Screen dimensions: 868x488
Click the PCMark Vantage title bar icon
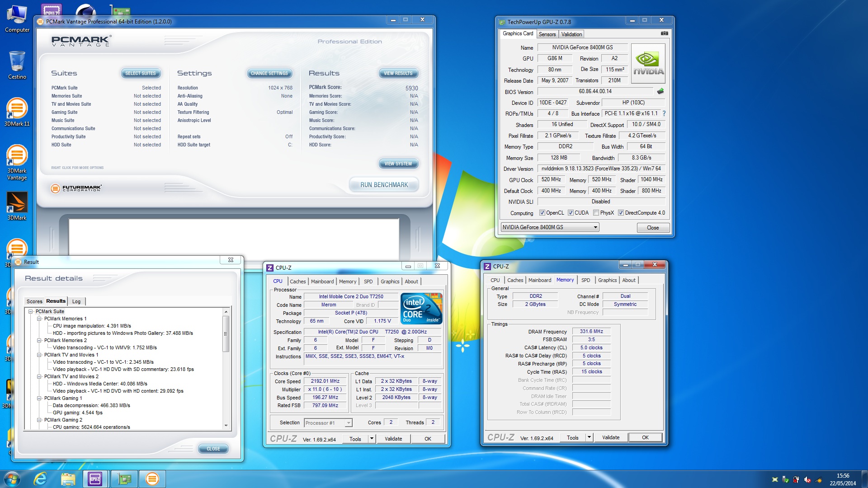pyautogui.click(x=40, y=21)
